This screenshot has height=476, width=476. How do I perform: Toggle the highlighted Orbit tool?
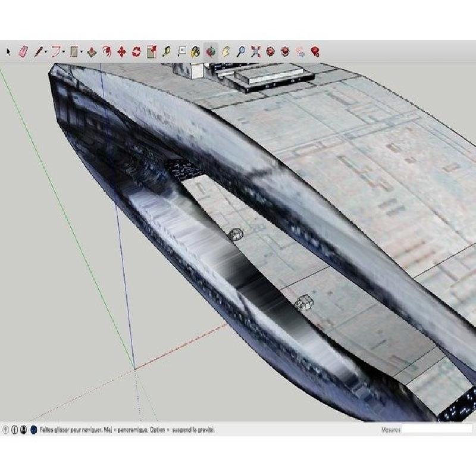pos(211,52)
